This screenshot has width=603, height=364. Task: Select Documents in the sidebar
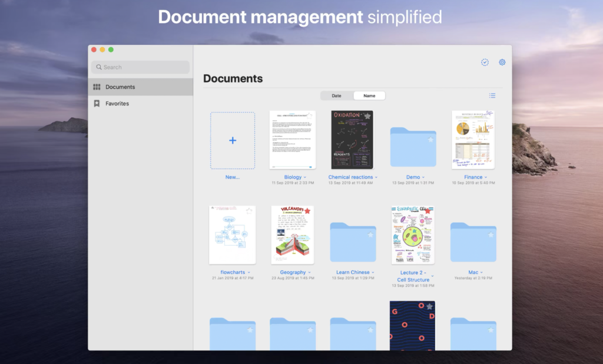click(x=120, y=87)
